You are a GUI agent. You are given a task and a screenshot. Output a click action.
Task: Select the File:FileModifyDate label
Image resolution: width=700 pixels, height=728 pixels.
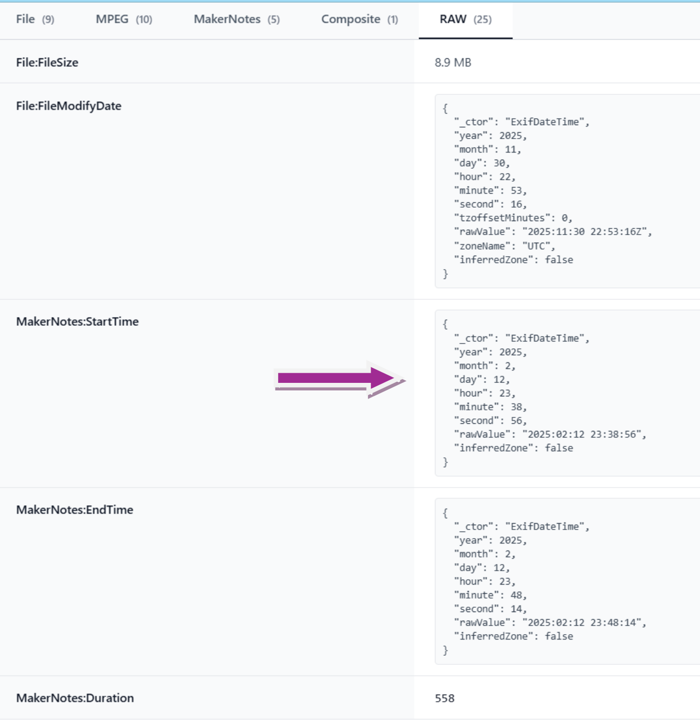(x=69, y=106)
